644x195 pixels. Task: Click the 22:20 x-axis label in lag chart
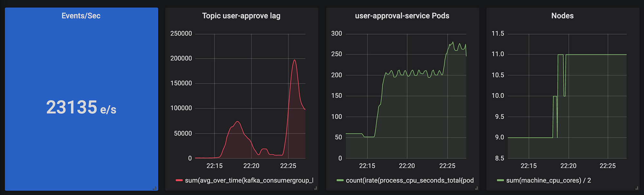[x=251, y=166]
